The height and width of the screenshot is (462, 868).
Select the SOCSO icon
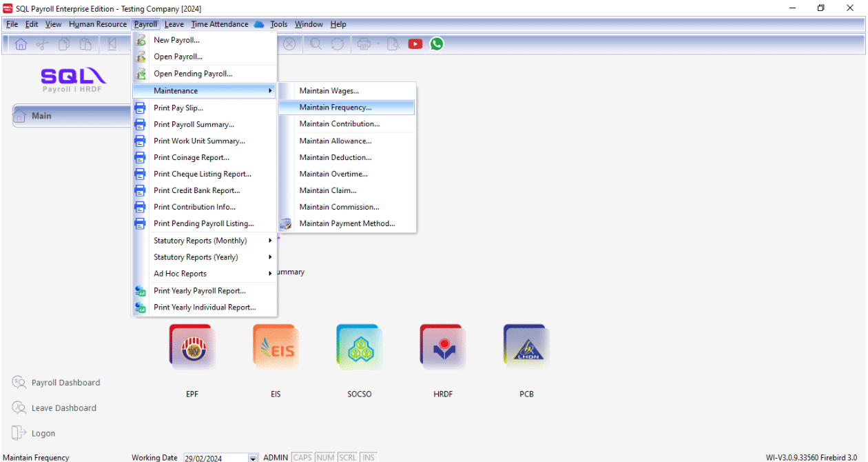[359, 348]
